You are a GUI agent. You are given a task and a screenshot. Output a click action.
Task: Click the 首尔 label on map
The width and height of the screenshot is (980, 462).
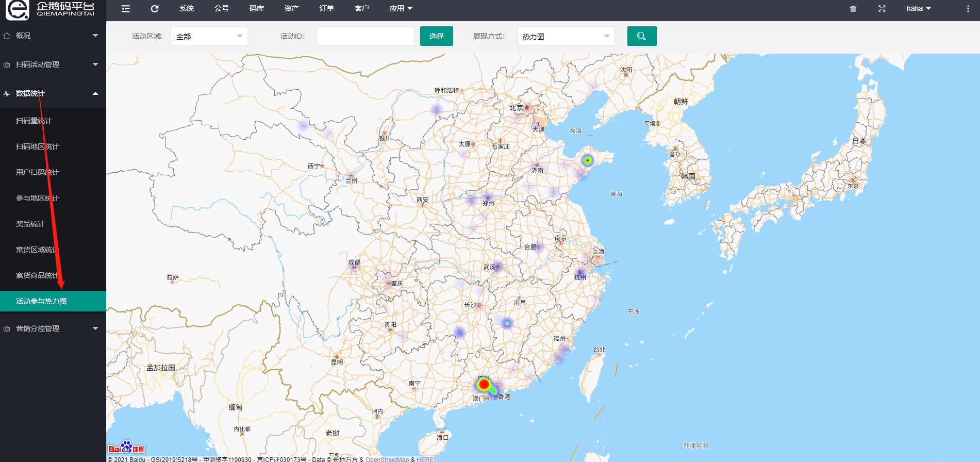(x=675, y=155)
